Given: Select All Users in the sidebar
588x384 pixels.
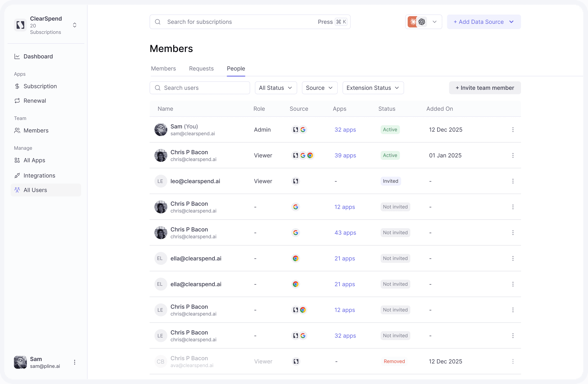Looking at the screenshot, I should (x=46, y=190).
